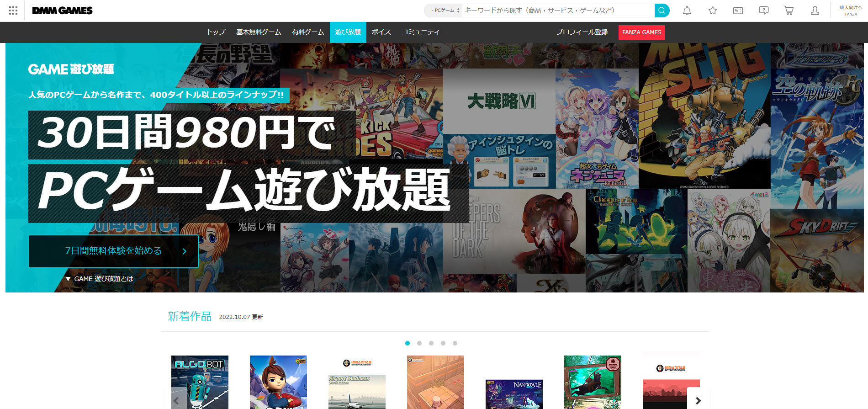Select the third carousel page dot
The height and width of the screenshot is (409, 868).
click(x=431, y=343)
